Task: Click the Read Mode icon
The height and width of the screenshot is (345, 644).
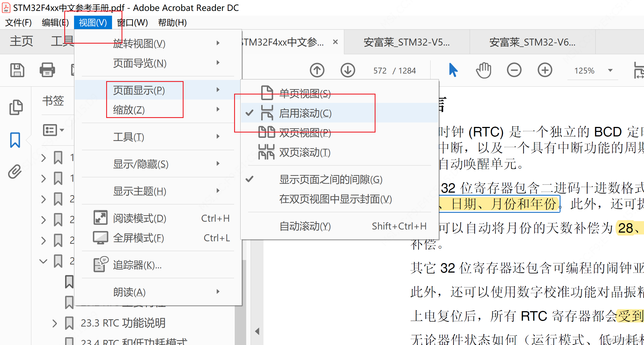Action: click(x=101, y=217)
